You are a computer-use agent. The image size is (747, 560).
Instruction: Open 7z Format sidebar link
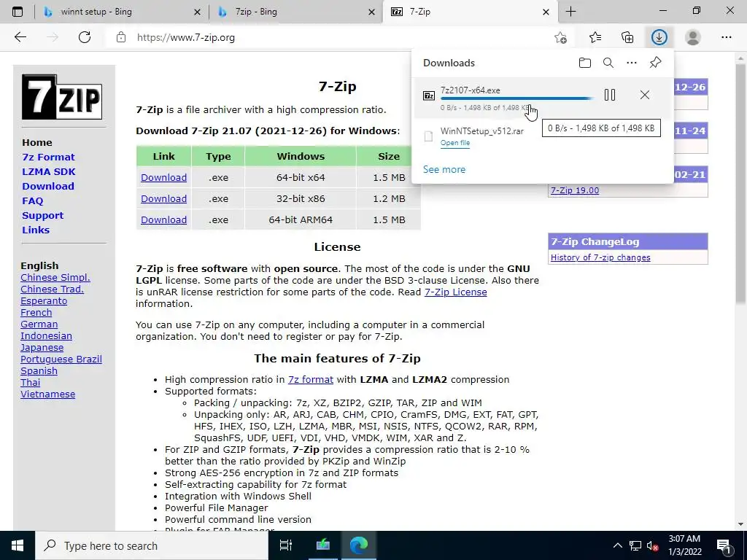(x=48, y=157)
